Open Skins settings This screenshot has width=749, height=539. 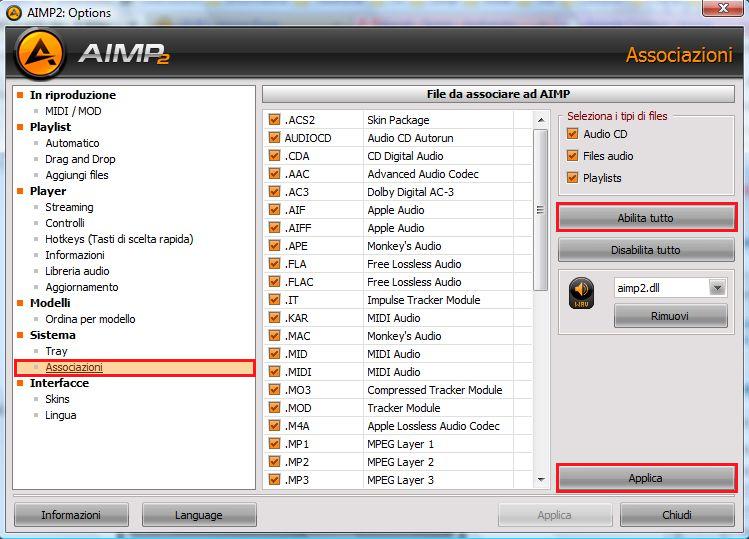click(x=57, y=399)
